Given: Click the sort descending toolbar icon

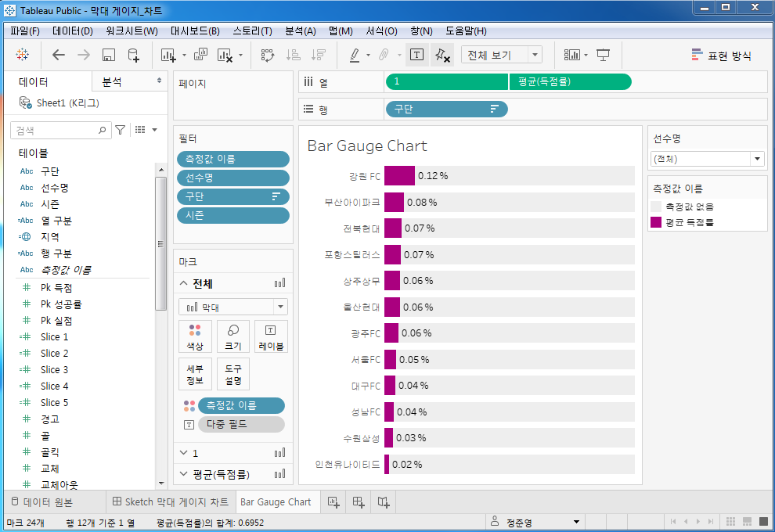Looking at the screenshot, I should point(319,55).
